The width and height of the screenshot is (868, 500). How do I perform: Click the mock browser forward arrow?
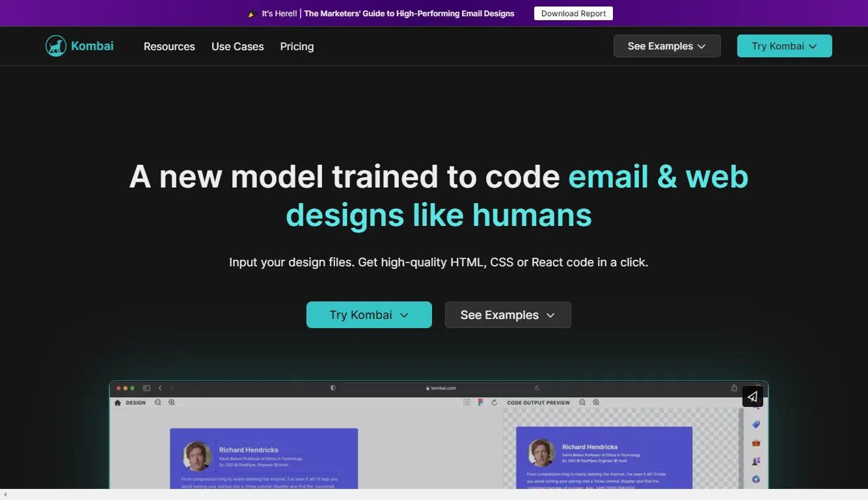coord(172,388)
